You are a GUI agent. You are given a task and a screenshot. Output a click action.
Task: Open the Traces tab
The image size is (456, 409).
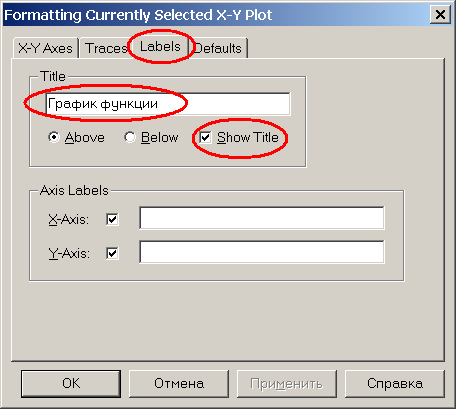click(106, 48)
